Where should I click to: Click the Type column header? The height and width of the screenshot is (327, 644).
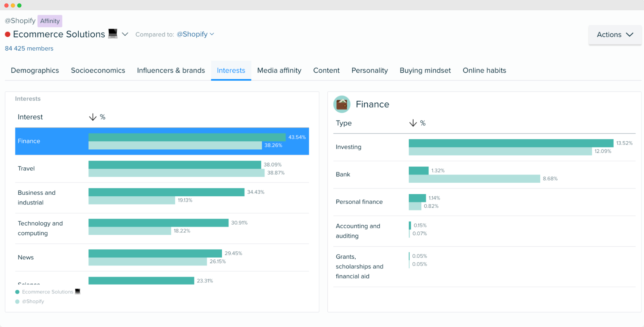[x=344, y=123]
